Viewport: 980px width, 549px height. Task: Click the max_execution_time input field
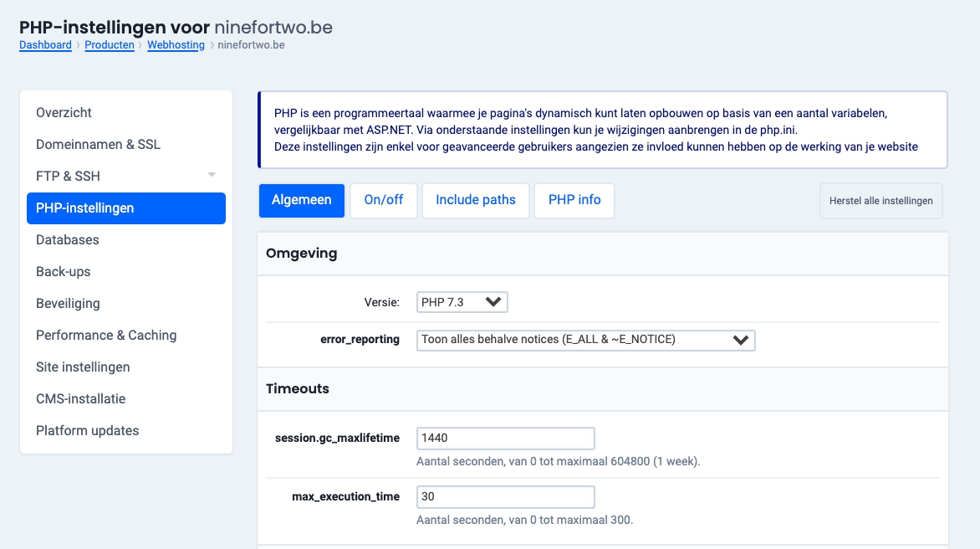click(x=505, y=496)
